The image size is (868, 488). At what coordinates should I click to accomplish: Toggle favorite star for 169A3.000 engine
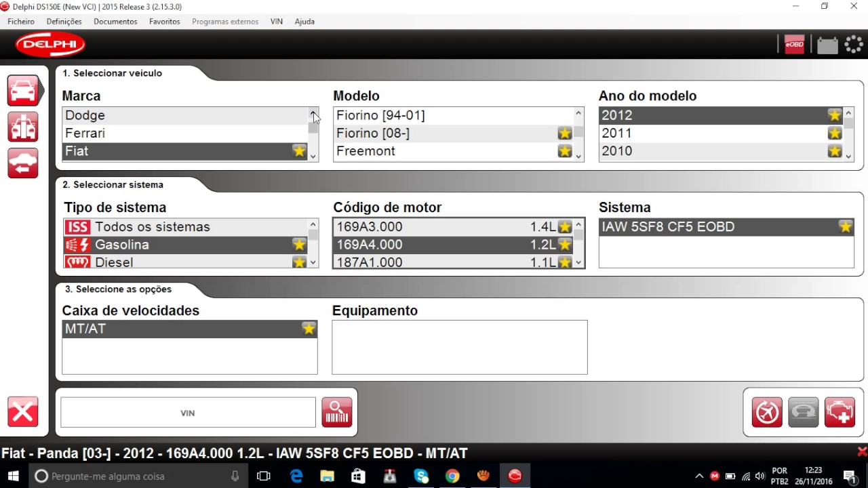coord(564,227)
